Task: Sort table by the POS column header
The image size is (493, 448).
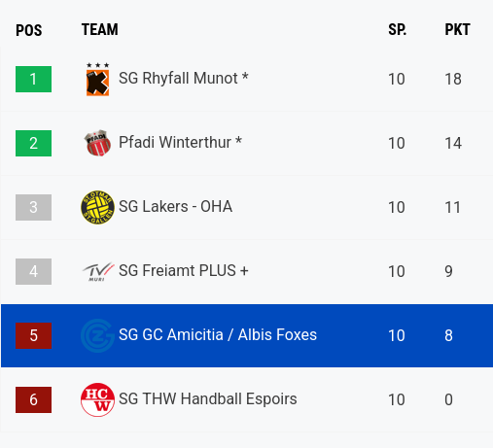Action: click(x=29, y=30)
